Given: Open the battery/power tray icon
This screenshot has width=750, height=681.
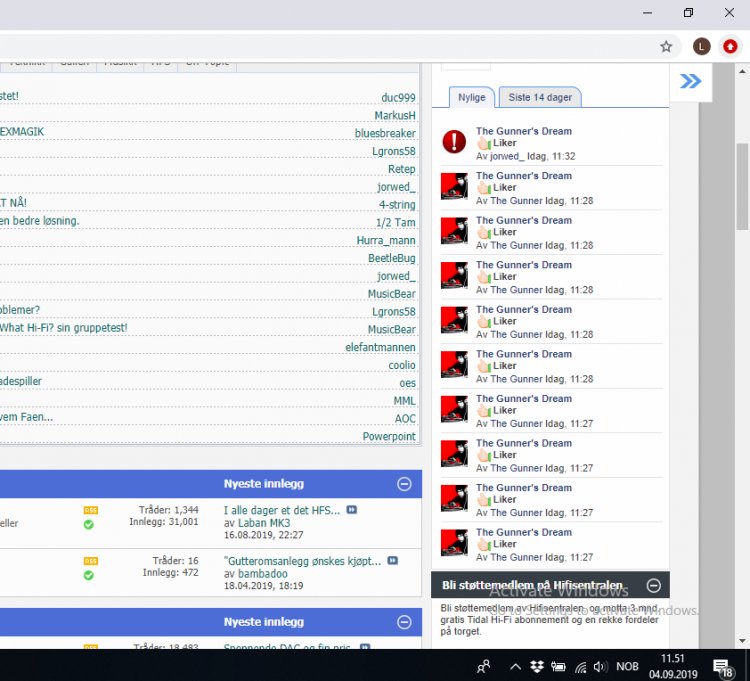Looking at the screenshot, I should pyautogui.click(x=558, y=666).
